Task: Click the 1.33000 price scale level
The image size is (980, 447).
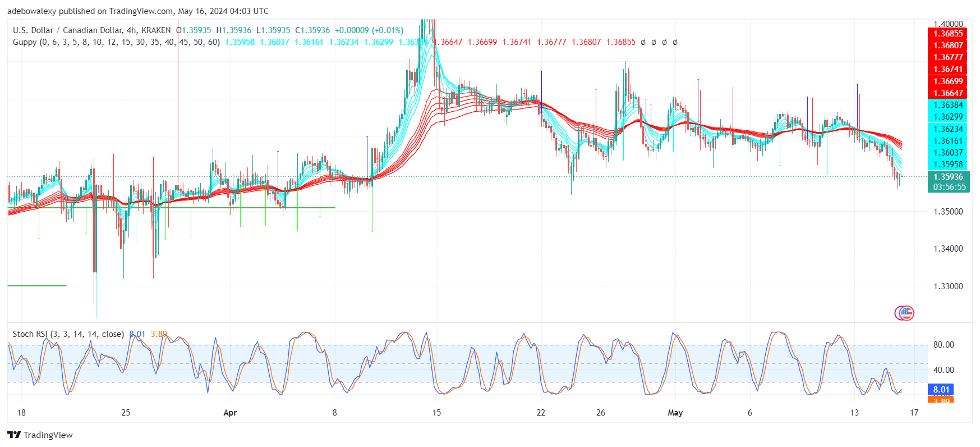Action: coord(948,286)
